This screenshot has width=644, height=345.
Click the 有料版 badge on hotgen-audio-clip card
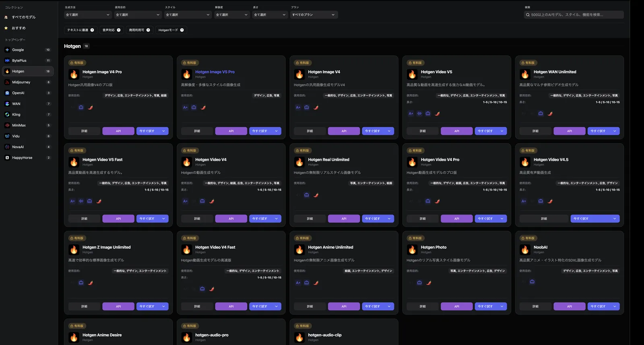point(302,326)
